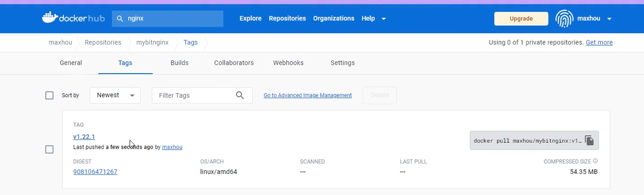This screenshot has height=195, width=644.
Task: Open the Help dropdown arrow
Action: point(384,19)
